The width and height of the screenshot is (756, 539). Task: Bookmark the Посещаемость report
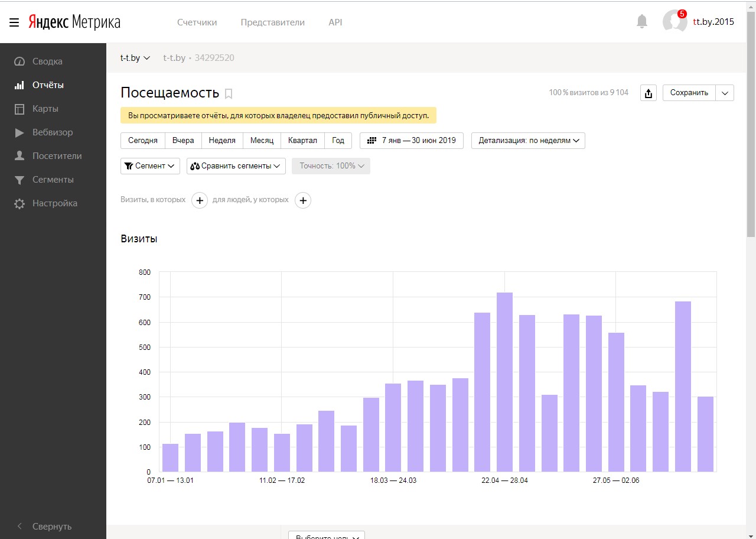click(x=229, y=93)
